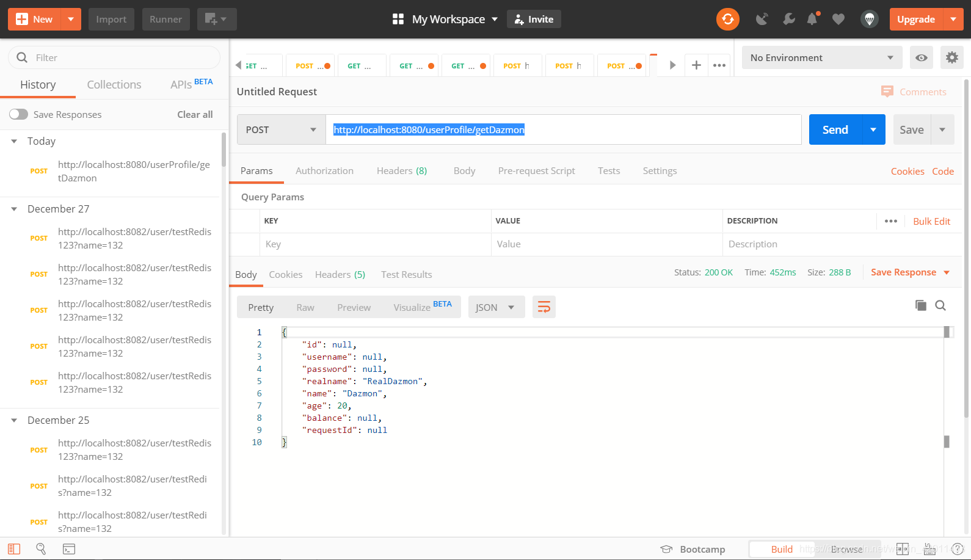The image size is (971, 560).
Task: Click the Send button
Action: pyautogui.click(x=835, y=129)
